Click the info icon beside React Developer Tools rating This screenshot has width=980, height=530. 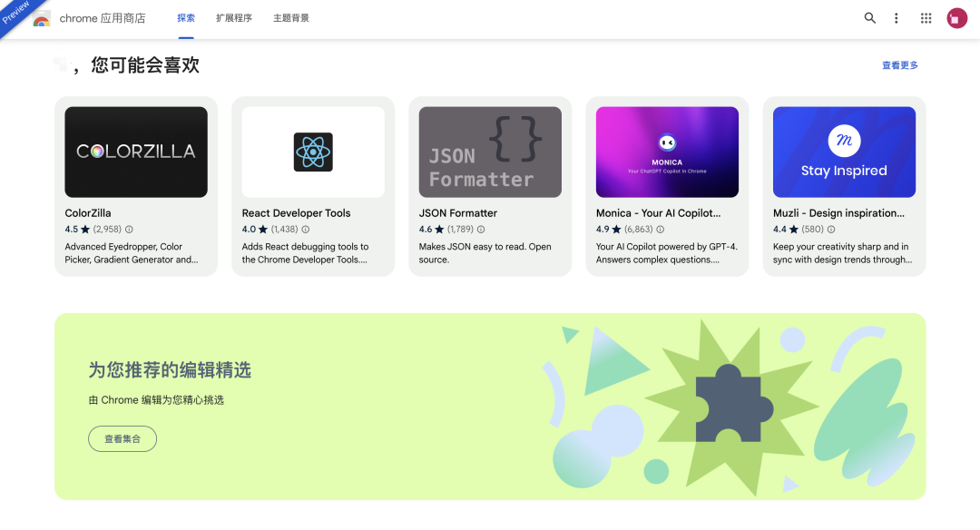point(306,230)
